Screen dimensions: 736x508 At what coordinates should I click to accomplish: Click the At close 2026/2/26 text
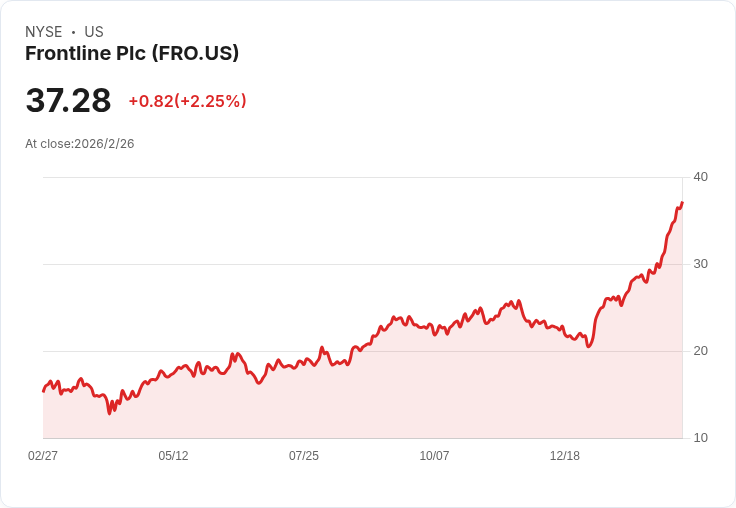(x=80, y=144)
